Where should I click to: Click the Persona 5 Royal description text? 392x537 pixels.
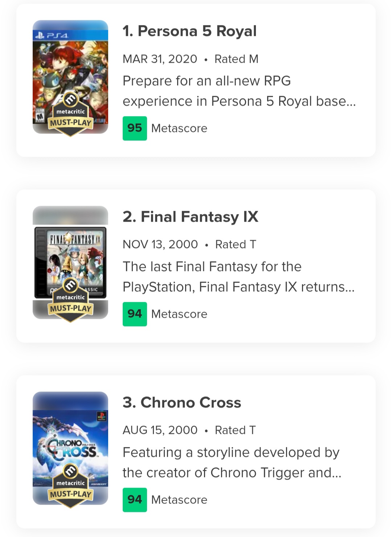click(239, 91)
